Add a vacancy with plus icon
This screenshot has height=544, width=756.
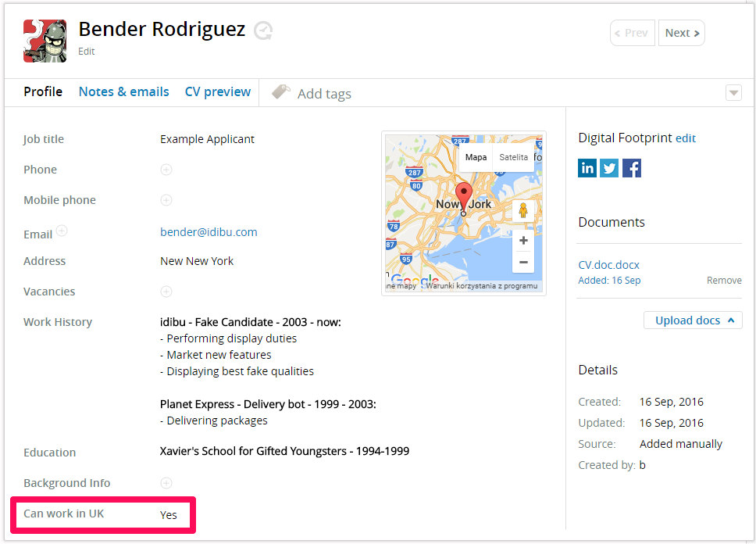[166, 292]
